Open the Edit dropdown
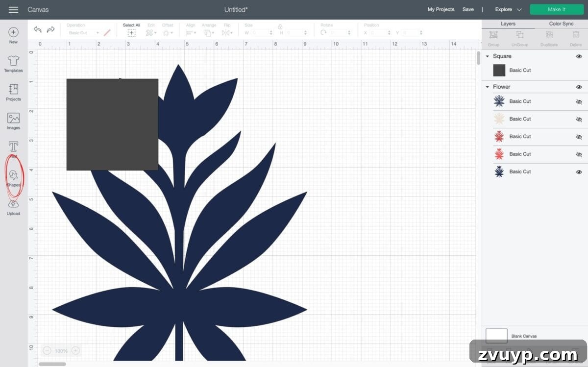588x367 pixels. click(151, 33)
